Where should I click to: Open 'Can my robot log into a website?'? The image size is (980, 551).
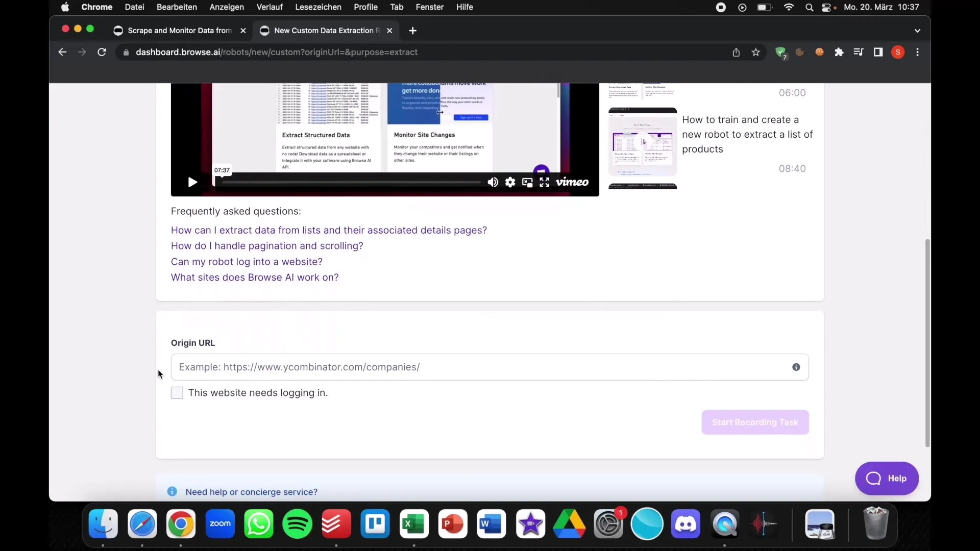click(x=247, y=262)
